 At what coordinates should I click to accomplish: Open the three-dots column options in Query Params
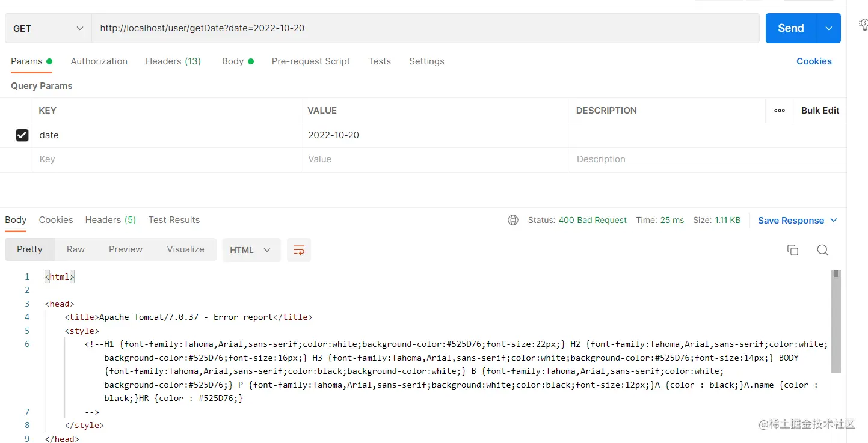780,111
